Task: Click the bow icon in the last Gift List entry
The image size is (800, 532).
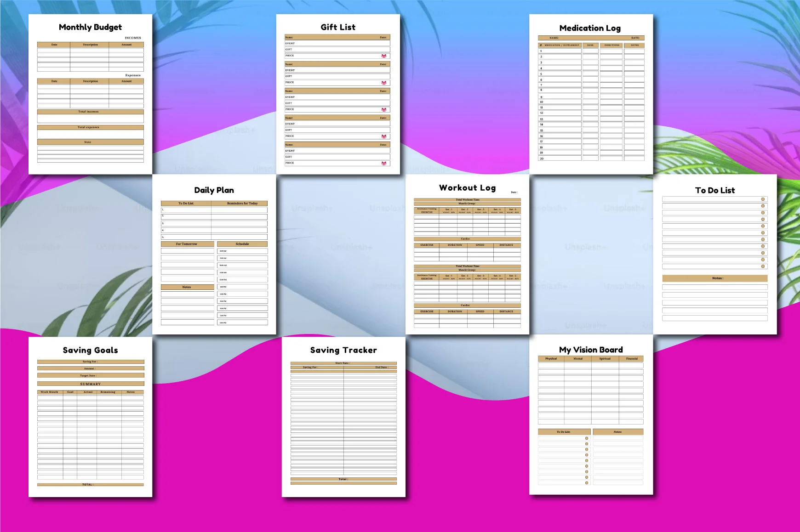Action: point(384,164)
